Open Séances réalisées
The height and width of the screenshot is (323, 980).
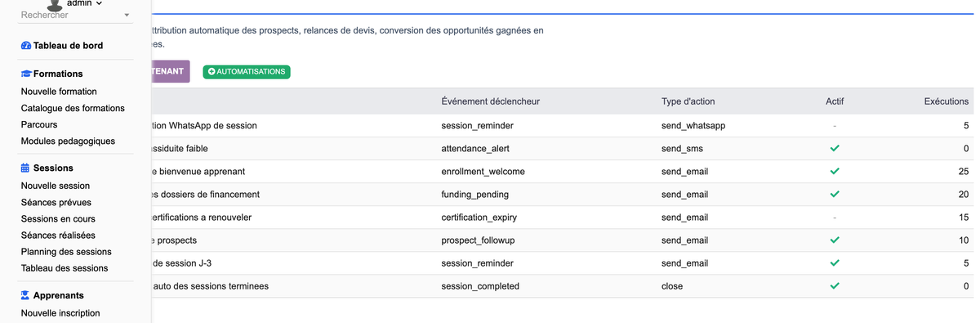[x=58, y=236]
